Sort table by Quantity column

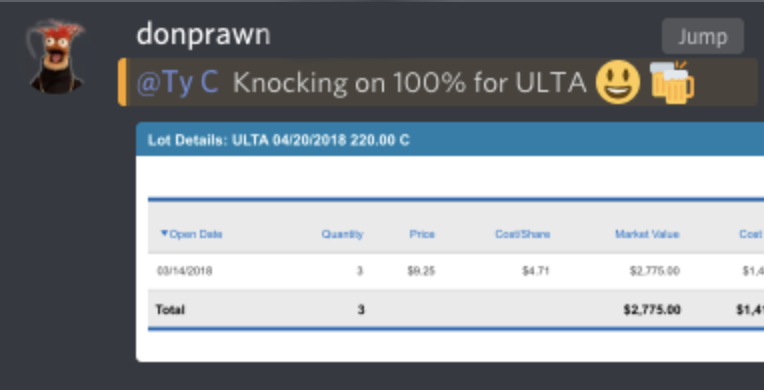tap(342, 234)
